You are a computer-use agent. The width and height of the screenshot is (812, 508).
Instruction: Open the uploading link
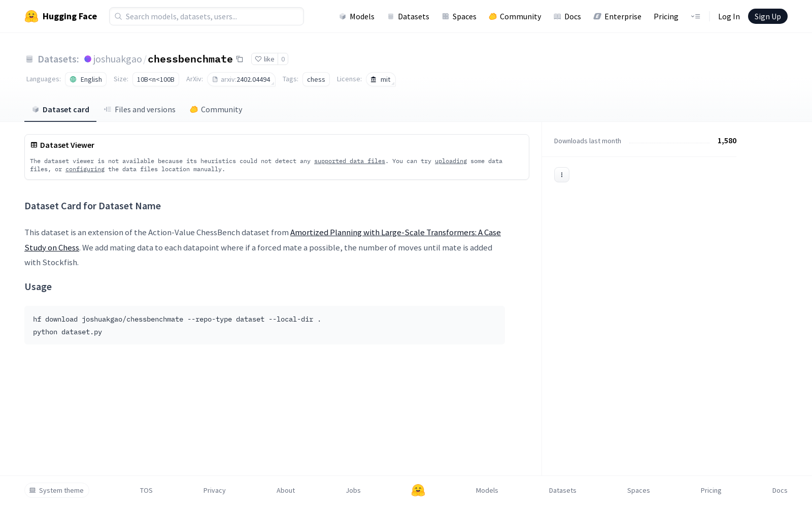(451, 161)
